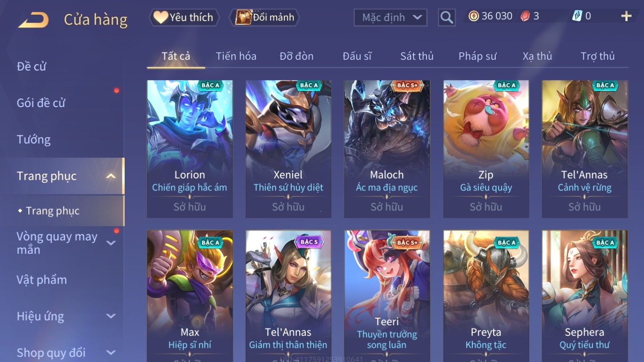The width and height of the screenshot is (644, 362).
Task: Click the blue voucher currency icon
Action: pos(577,16)
